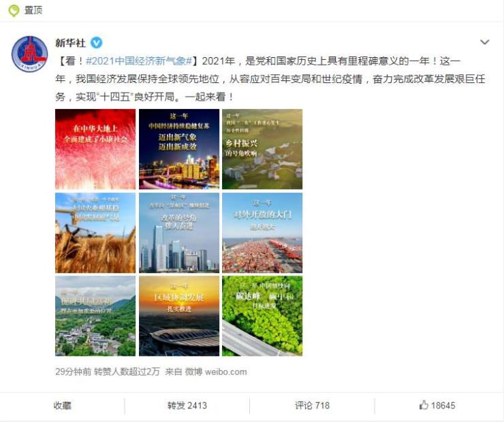Image resolution: width=504 pixels, height=422 pixels.
Task: Open the green forest 碳达峰 thumbnail
Action: 262,316
